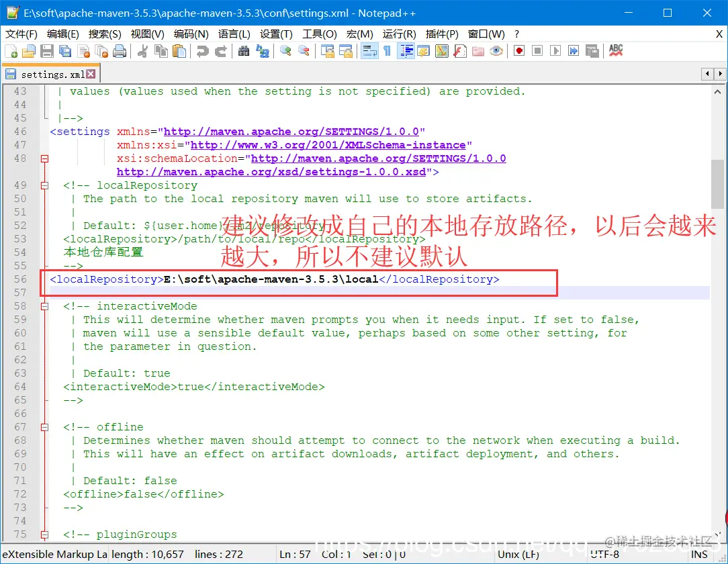728x564 pixels.
Task: Close the settings.xml tab with red X
Action: pyautogui.click(x=91, y=74)
